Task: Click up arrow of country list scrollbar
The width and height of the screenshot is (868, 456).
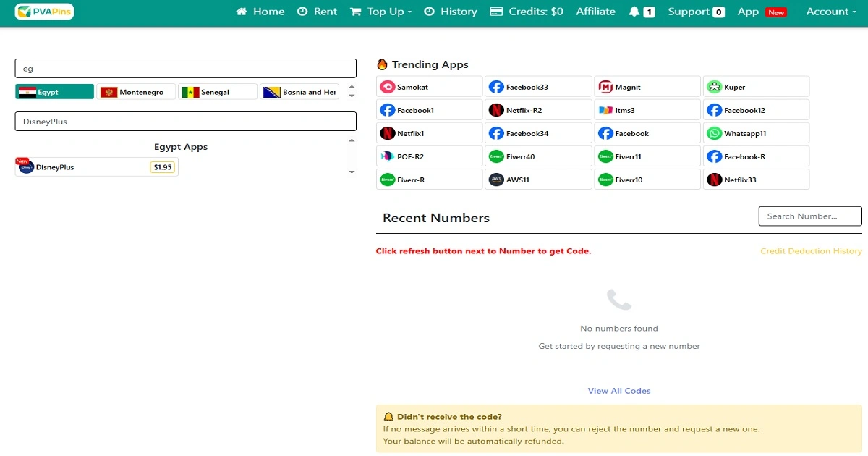Action: point(352,86)
